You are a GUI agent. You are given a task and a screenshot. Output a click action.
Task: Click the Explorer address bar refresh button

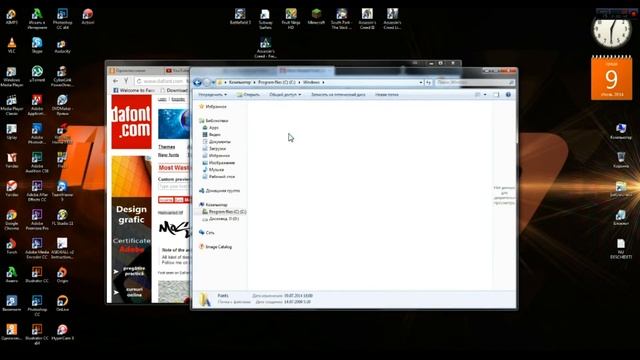[x=428, y=82]
